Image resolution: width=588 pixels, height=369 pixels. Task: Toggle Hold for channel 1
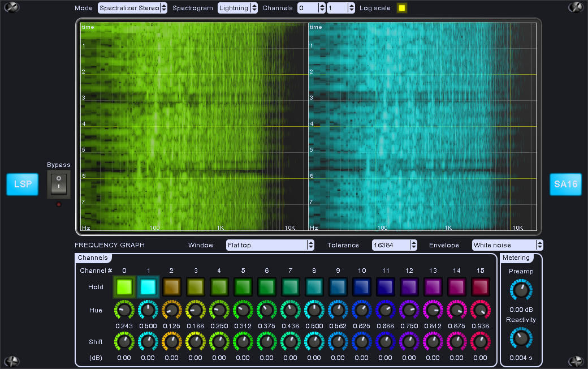tap(148, 287)
